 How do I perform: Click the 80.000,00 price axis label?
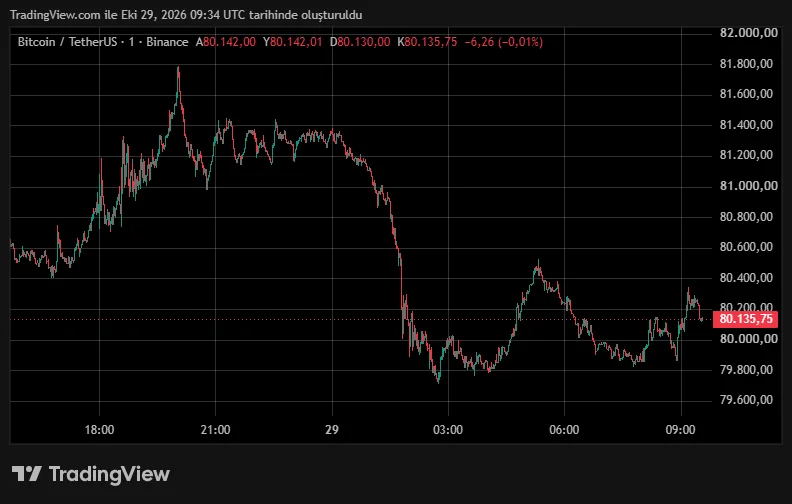(749, 339)
